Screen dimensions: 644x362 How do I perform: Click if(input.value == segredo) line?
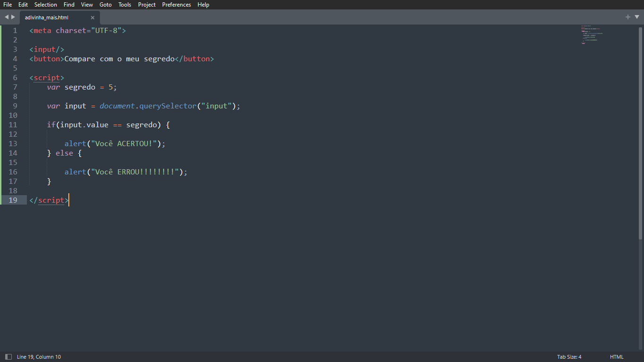point(108,125)
